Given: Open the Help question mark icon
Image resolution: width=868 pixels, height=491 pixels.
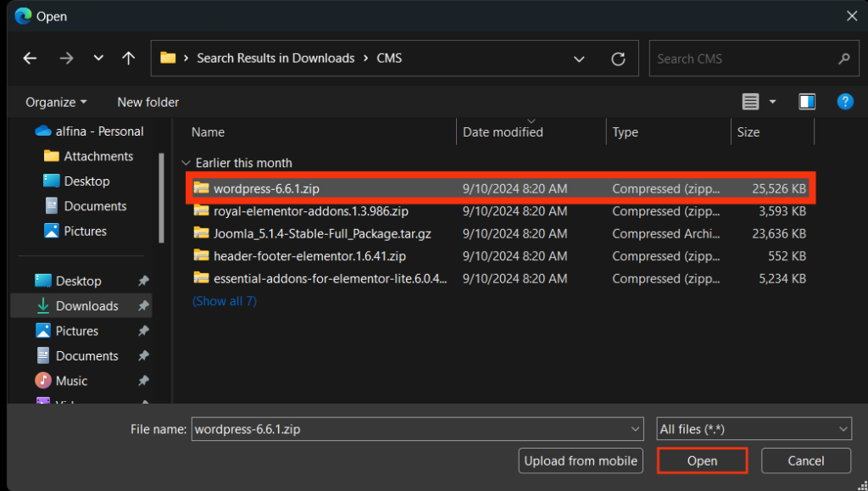Looking at the screenshot, I should pos(844,102).
